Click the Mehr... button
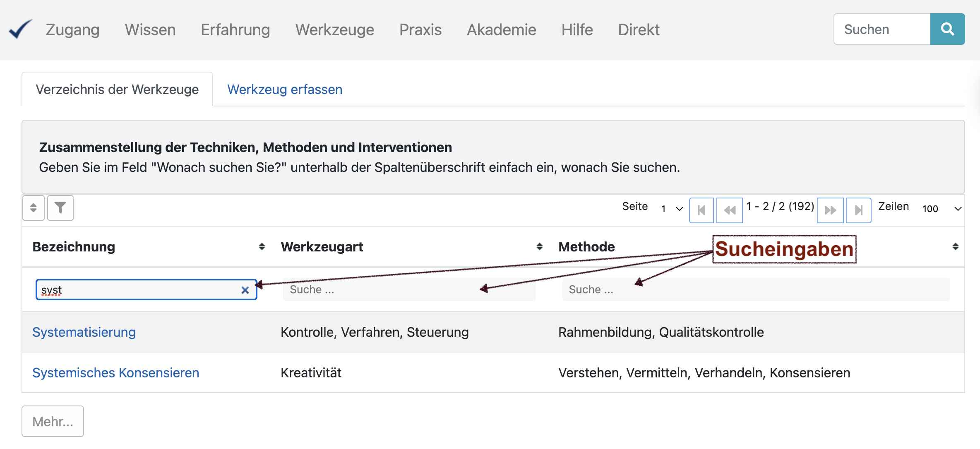The image size is (980, 449). click(x=53, y=421)
